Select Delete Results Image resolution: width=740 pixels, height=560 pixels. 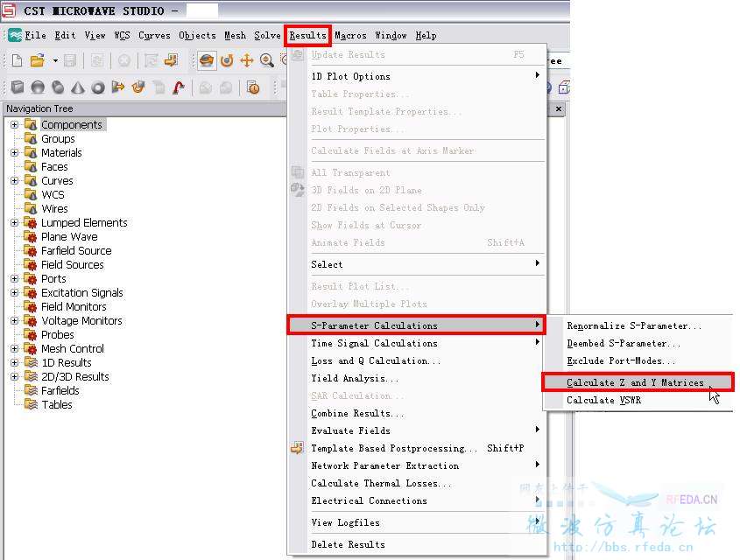coord(418,544)
